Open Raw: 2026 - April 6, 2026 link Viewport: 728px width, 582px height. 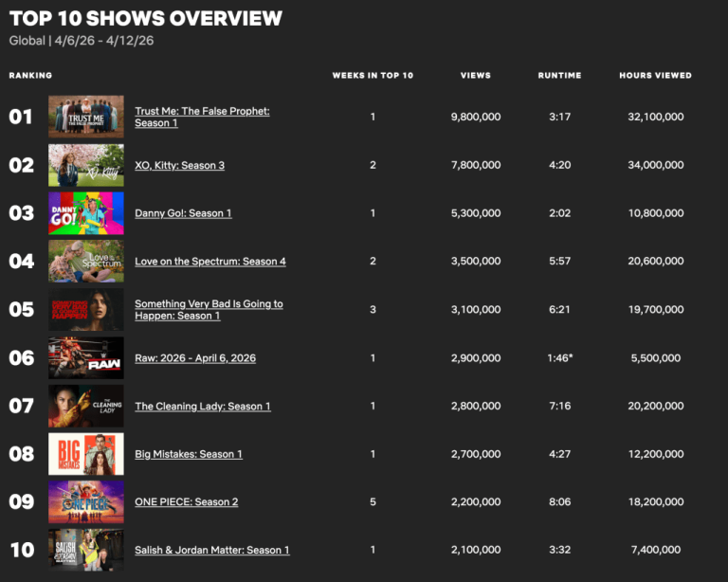[x=195, y=358]
